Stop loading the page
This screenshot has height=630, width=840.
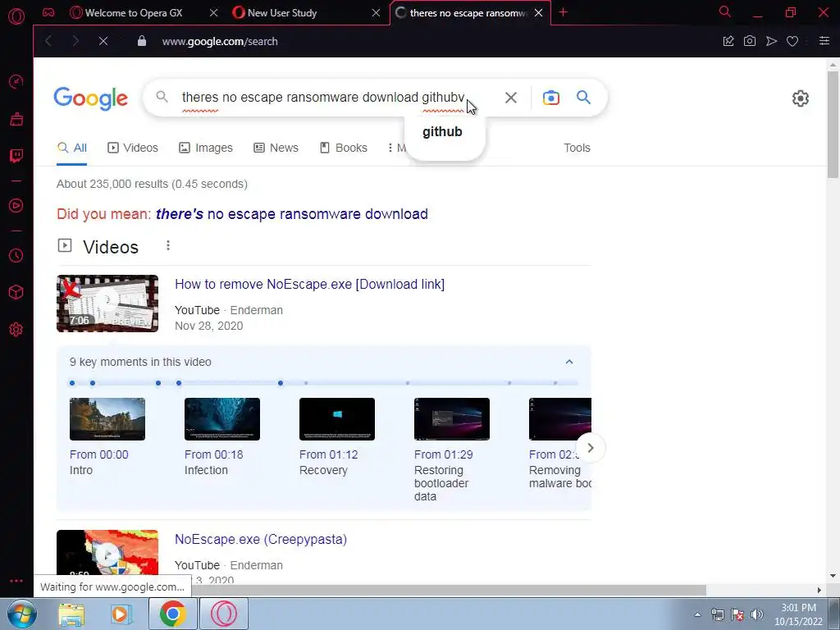[103, 41]
